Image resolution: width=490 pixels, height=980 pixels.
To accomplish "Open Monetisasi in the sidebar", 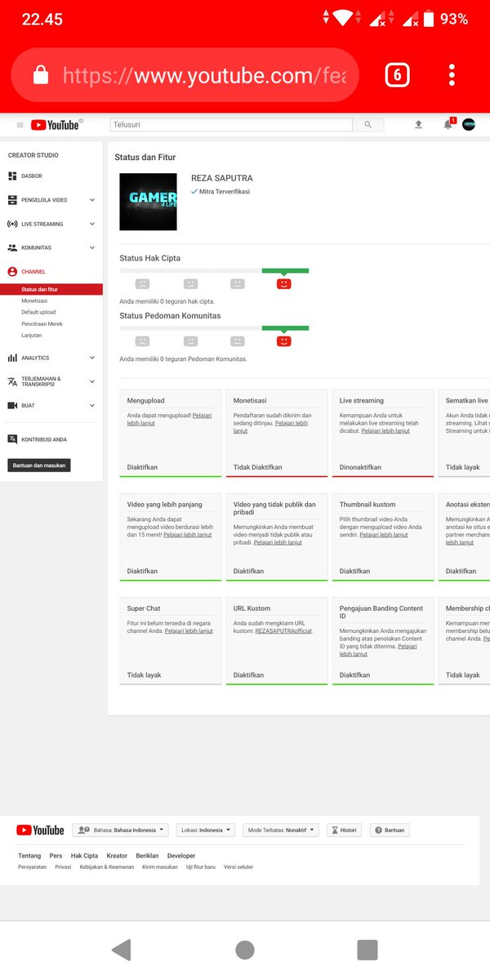I will coord(35,301).
